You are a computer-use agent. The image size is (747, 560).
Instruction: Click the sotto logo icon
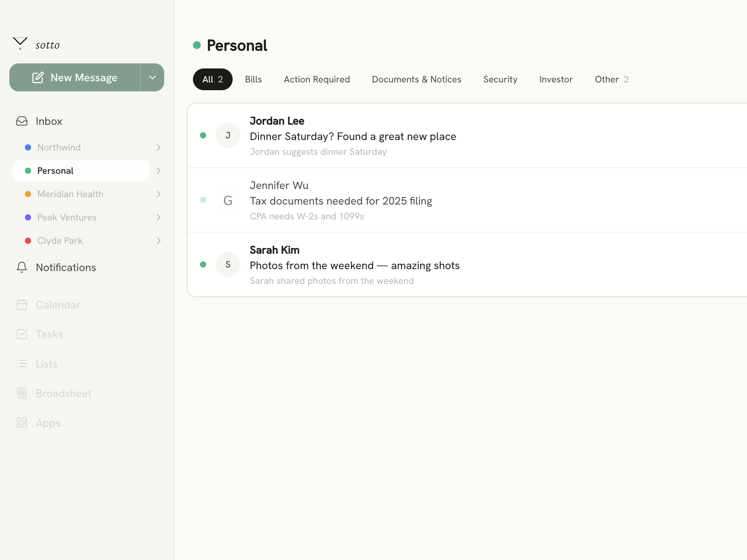[20, 43]
